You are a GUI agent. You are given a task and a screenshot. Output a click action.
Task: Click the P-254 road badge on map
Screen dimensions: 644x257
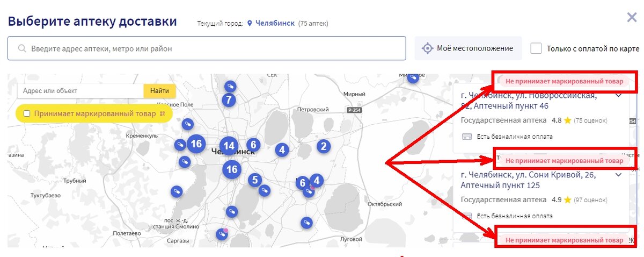click(x=354, y=110)
